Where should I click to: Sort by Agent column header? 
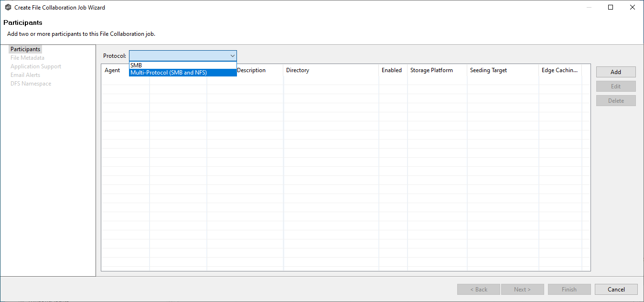tap(113, 70)
